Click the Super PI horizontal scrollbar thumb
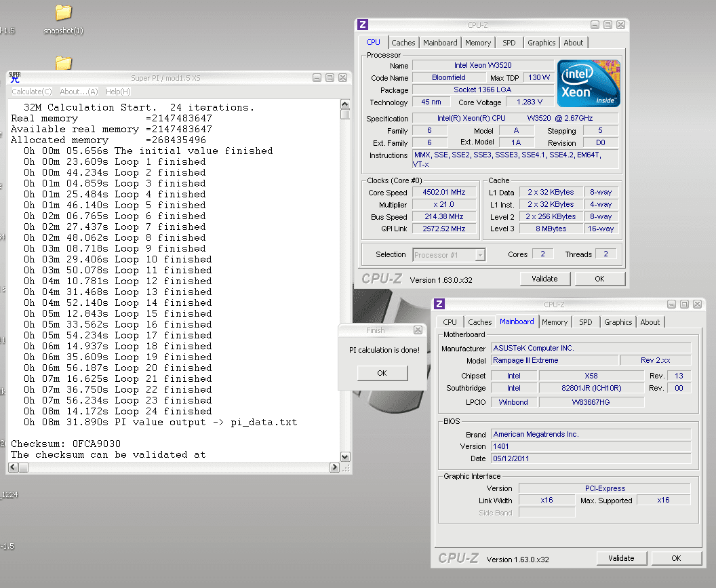This screenshot has width=716, height=588. pos(23,467)
